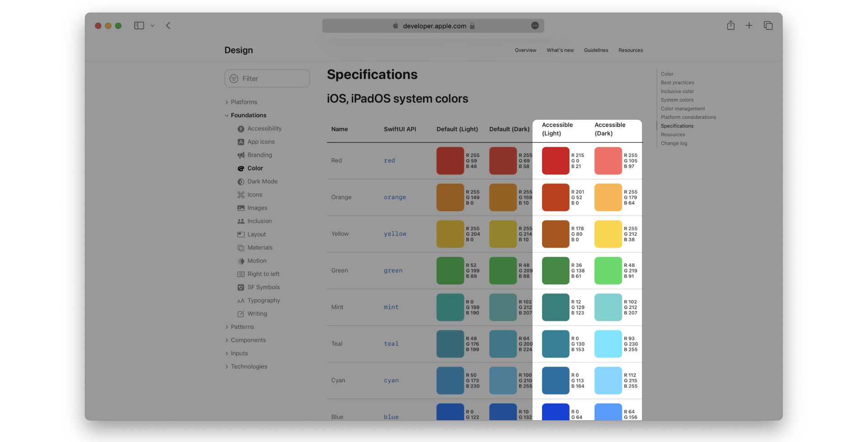Click the 'Accessible (Light)' column header

click(557, 129)
